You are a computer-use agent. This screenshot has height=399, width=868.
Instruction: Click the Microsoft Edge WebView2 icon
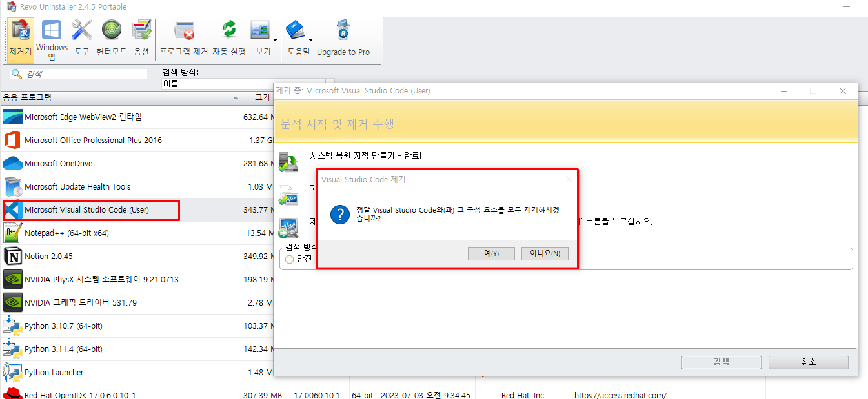click(x=12, y=117)
